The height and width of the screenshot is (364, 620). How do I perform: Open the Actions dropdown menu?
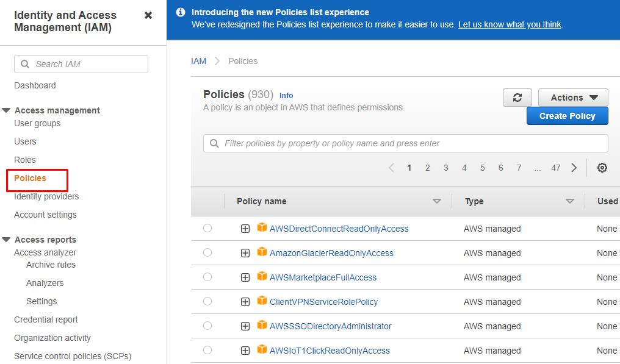point(573,98)
